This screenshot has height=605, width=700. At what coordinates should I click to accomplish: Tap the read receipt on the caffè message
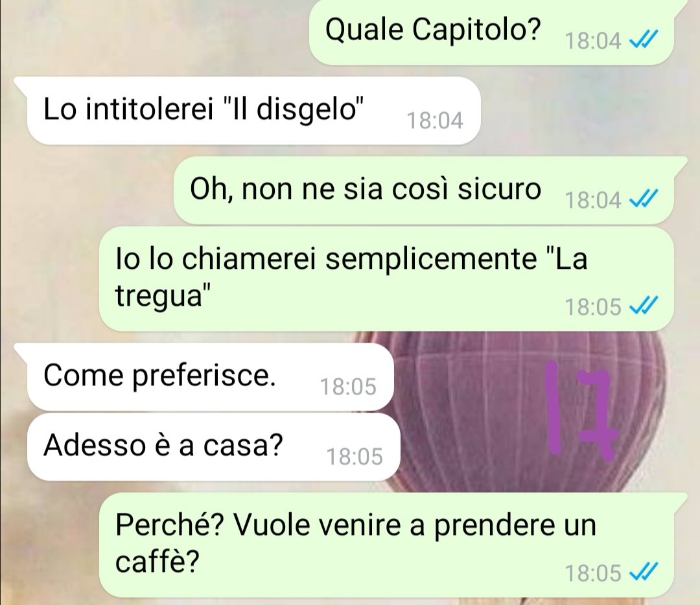tap(644, 573)
